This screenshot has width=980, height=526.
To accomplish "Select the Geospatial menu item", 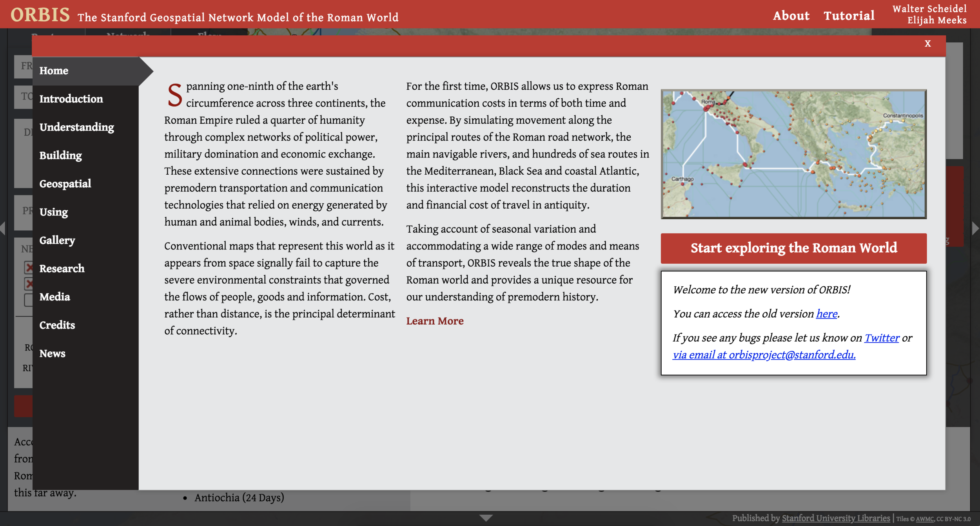I will click(65, 184).
